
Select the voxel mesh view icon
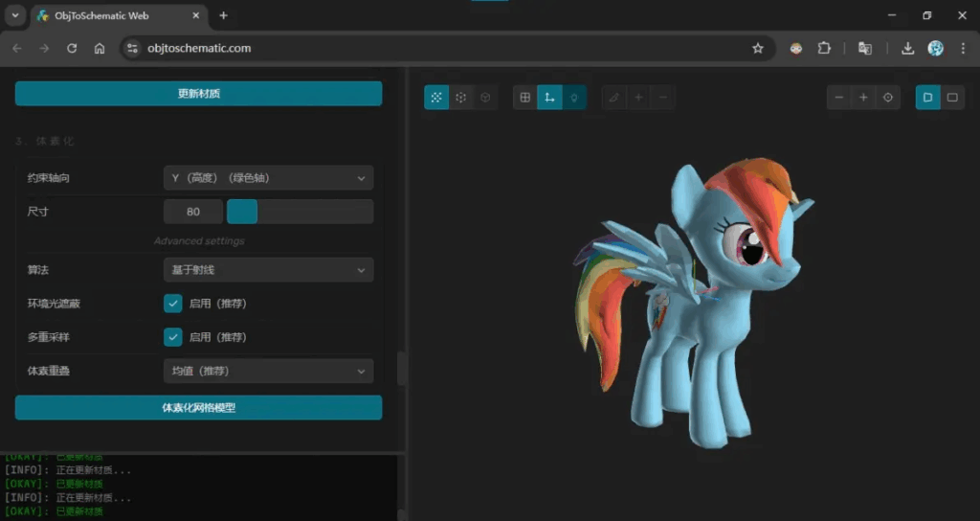460,98
